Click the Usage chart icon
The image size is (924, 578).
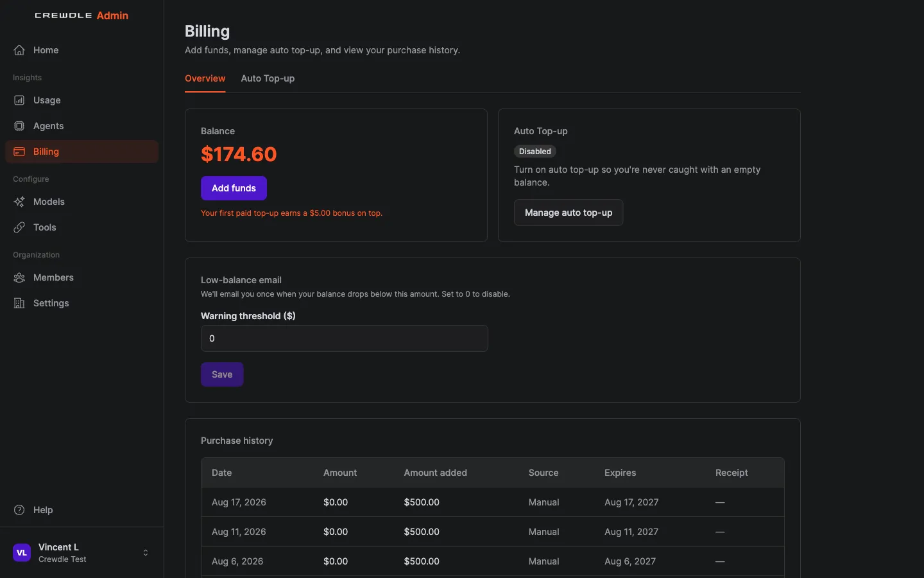coord(19,100)
